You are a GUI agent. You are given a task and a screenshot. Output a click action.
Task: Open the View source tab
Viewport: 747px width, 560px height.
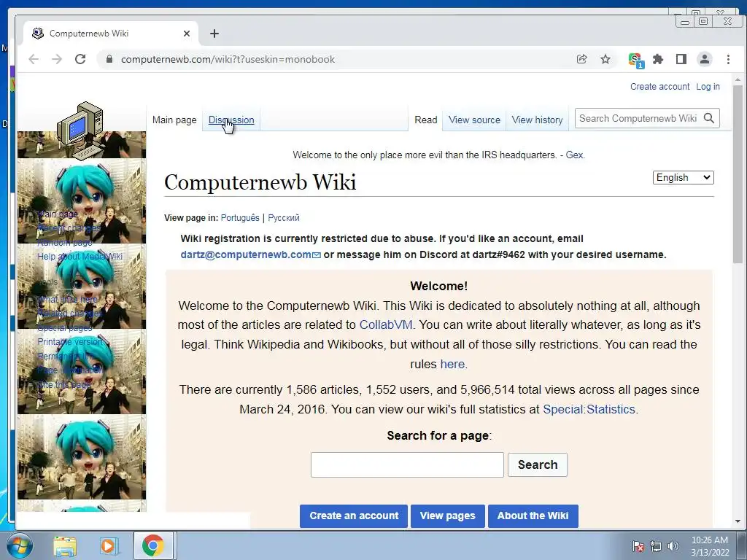point(474,120)
